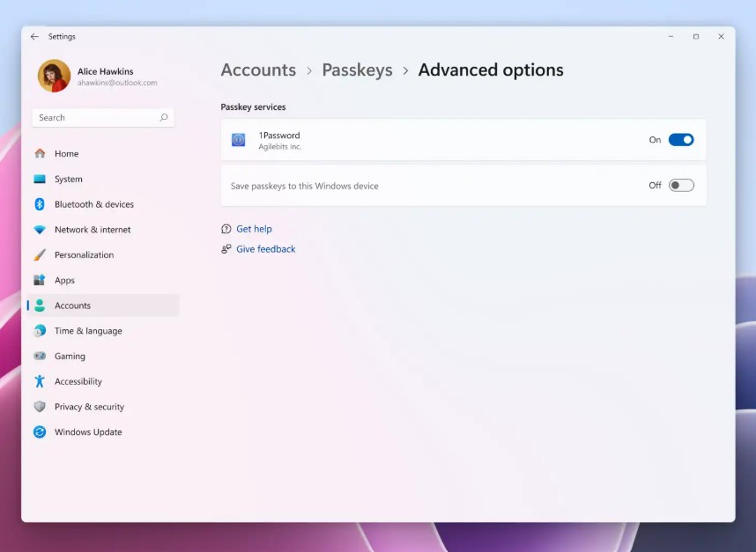Open Time & language settings
This screenshot has height=552, width=756.
pos(40,330)
